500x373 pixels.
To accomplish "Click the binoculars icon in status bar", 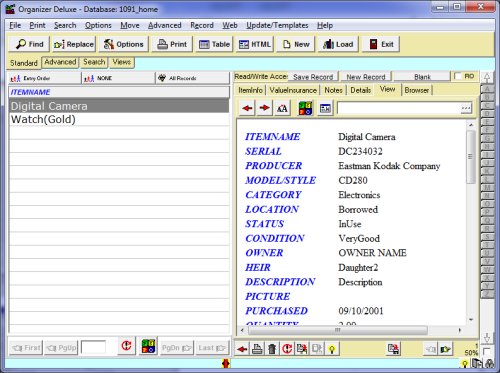I will point(490,363).
